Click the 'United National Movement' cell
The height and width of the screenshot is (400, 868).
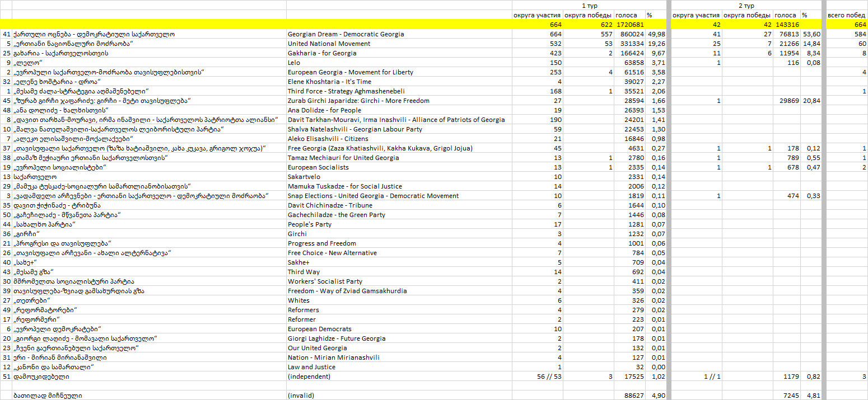(399, 44)
